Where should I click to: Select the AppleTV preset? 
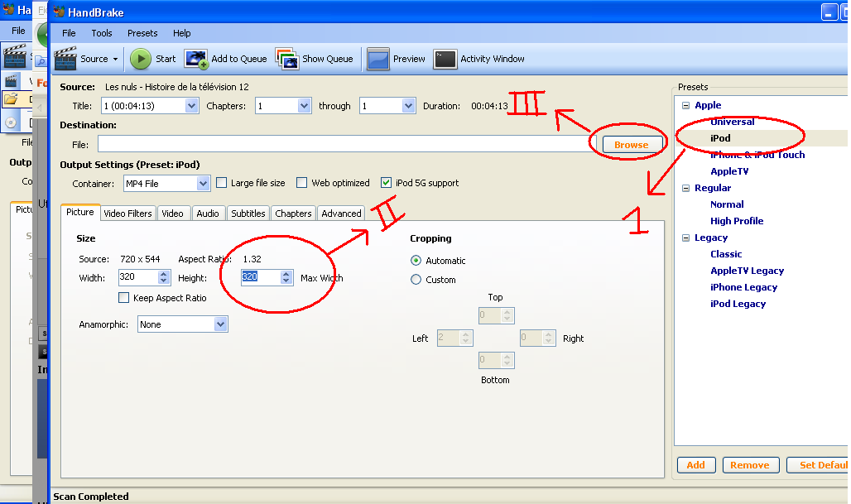point(729,171)
